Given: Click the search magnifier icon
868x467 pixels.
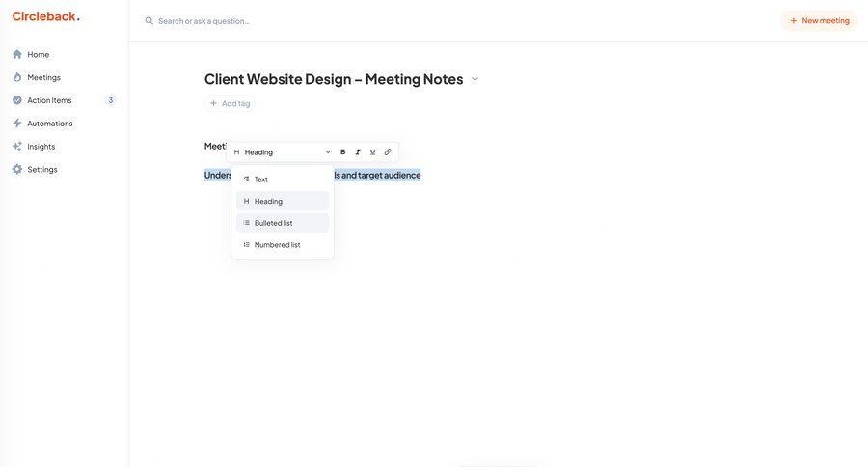Looking at the screenshot, I should pos(149,21).
